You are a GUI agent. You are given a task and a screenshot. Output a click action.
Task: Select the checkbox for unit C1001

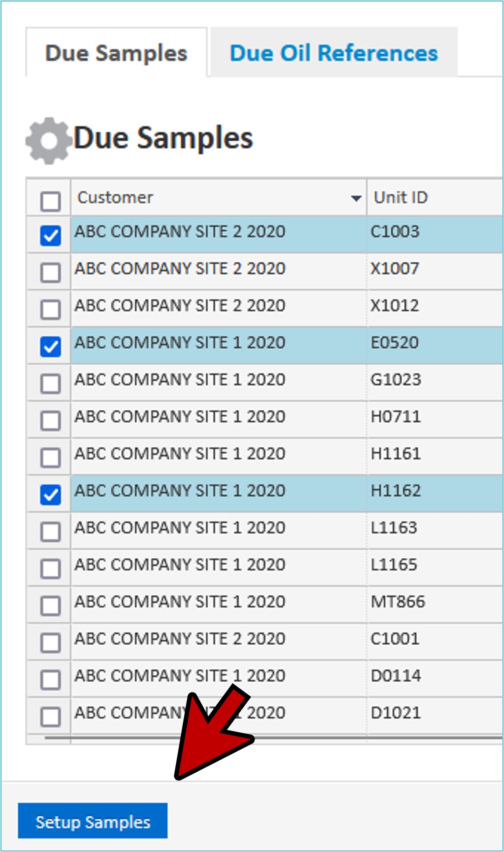point(50,643)
